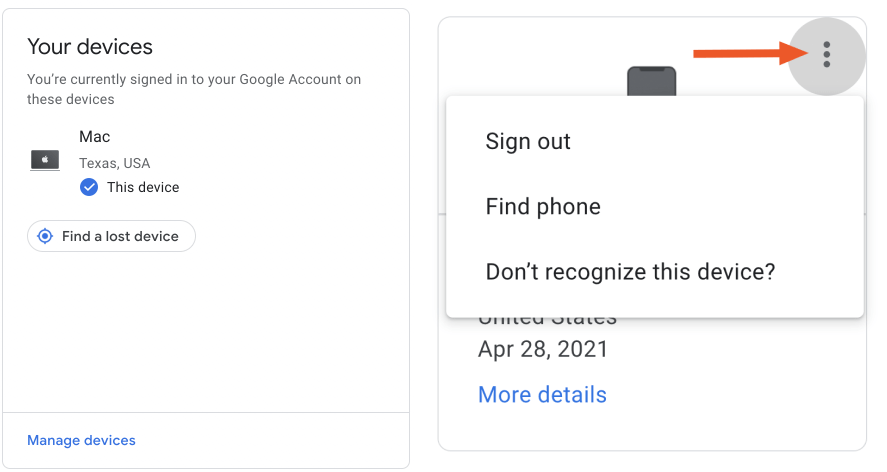Screen dimensions: 887x472
Task: Click the red arrow pointing at the menu
Action: pyautogui.click(x=740, y=53)
